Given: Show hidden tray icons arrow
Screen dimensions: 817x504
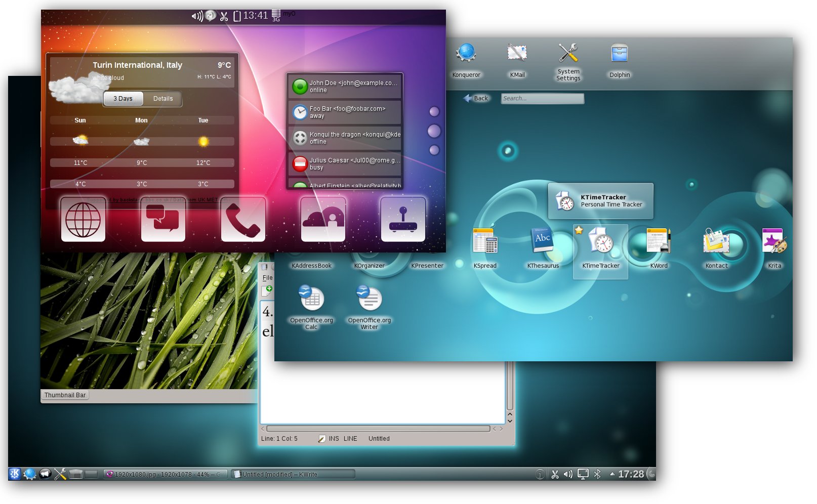Looking at the screenshot, I should tap(612, 474).
